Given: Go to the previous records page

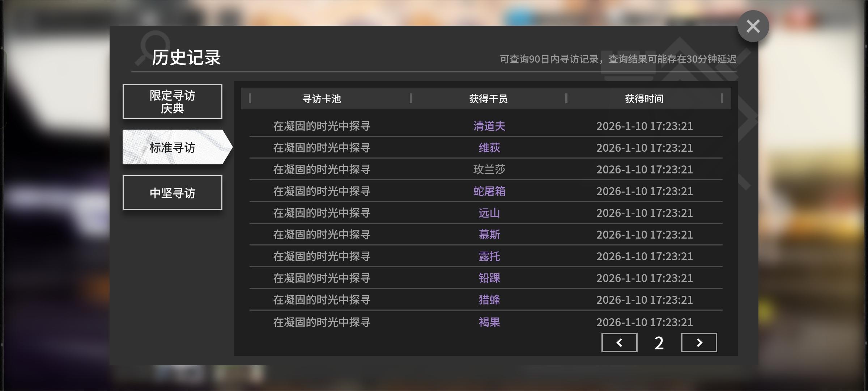Looking at the screenshot, I should pos(619,342).
